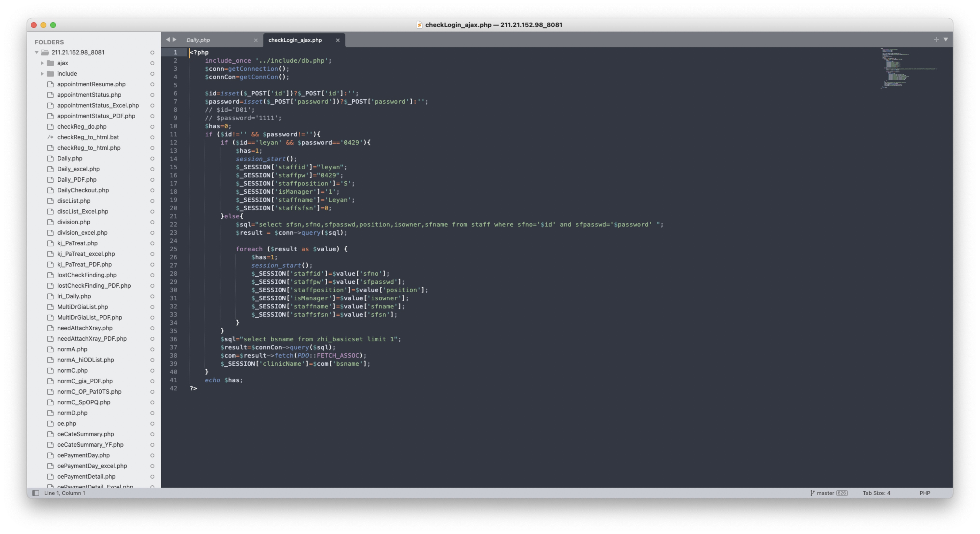Open oePaymentDay.php file
The width and height of the screenshot is (980, 534).
[83, 456]
